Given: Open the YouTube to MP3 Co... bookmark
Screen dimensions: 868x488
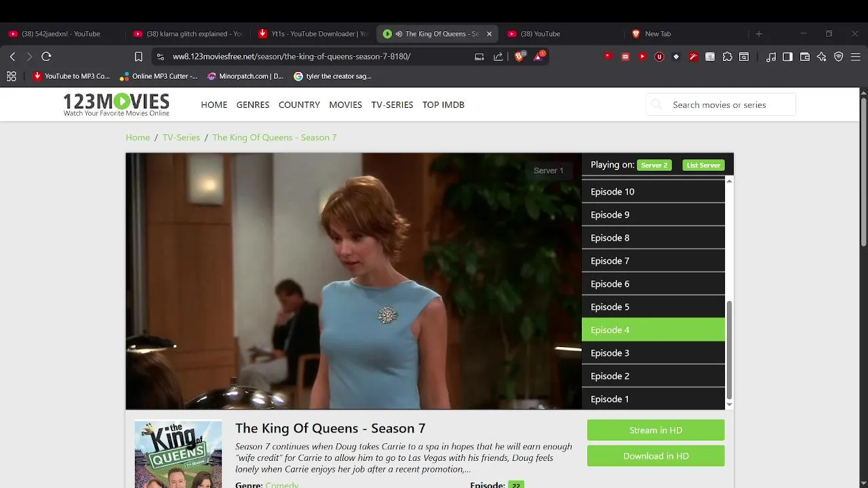Looking at the screenshot, I should pos(71,77).
